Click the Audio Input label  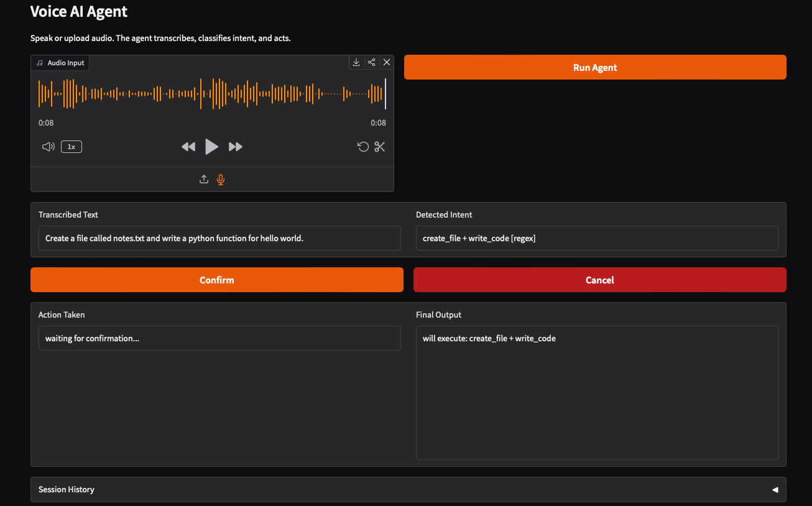pyautogui.click(x=60, y=63)
